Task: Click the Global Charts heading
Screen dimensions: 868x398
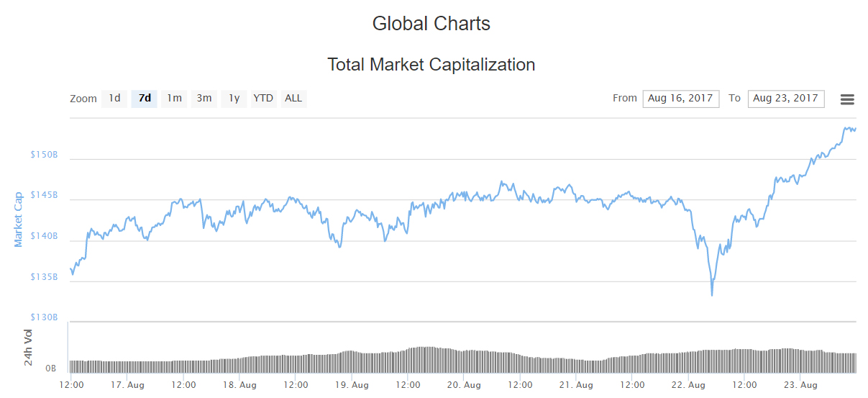Action: tap(431, 24)
